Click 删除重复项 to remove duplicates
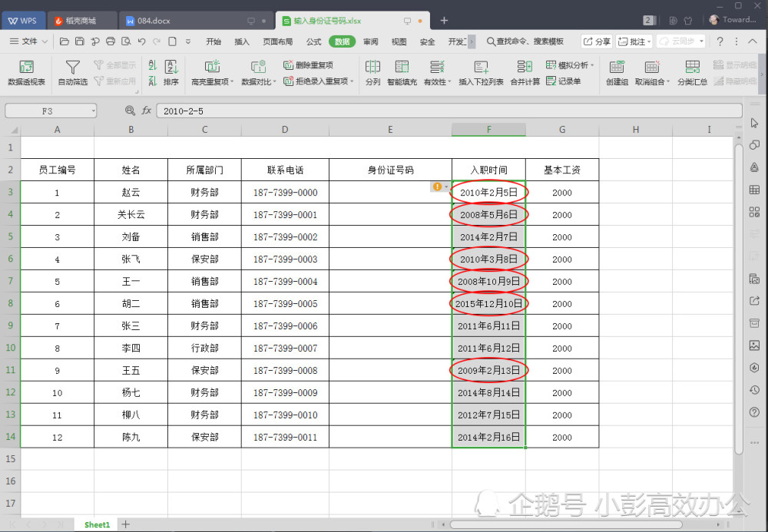768x532 pixels. click(x=308, y=65)
